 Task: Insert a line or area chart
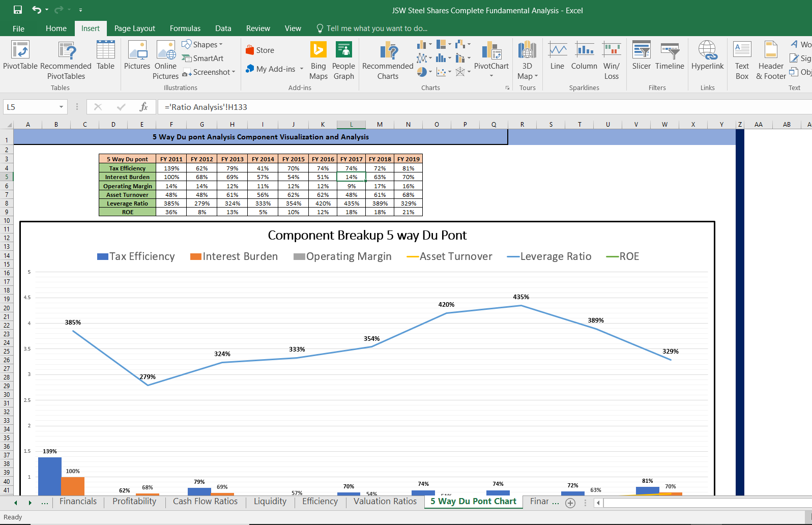tap(422, 58)
